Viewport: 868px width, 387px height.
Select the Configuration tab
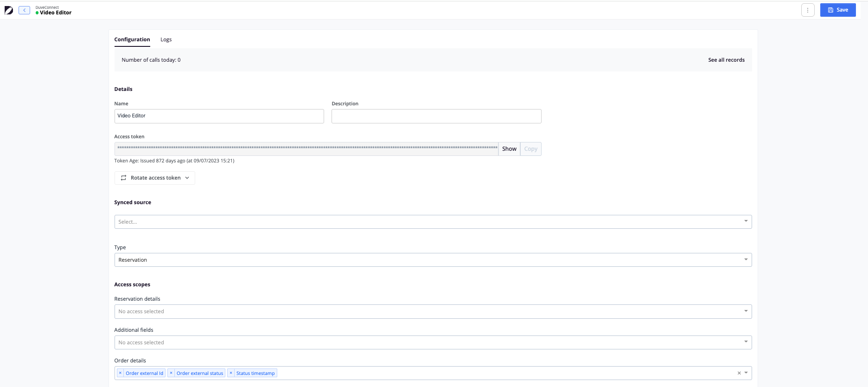tap(132, 39)
